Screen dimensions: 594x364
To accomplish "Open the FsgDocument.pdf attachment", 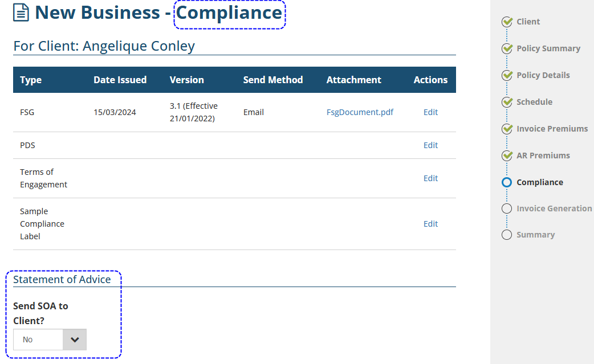I will click(360, 112).
